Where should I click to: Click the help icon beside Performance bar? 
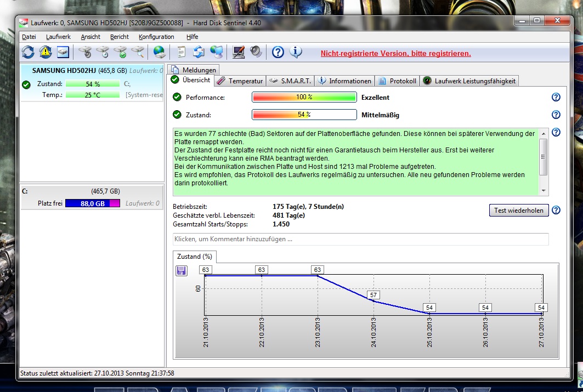tap(556, 97)
